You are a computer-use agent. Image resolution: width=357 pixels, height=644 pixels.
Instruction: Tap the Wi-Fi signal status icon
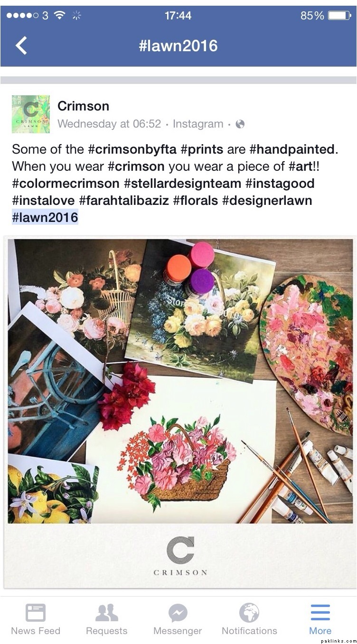pyautogui.click(x=59, y=16)
